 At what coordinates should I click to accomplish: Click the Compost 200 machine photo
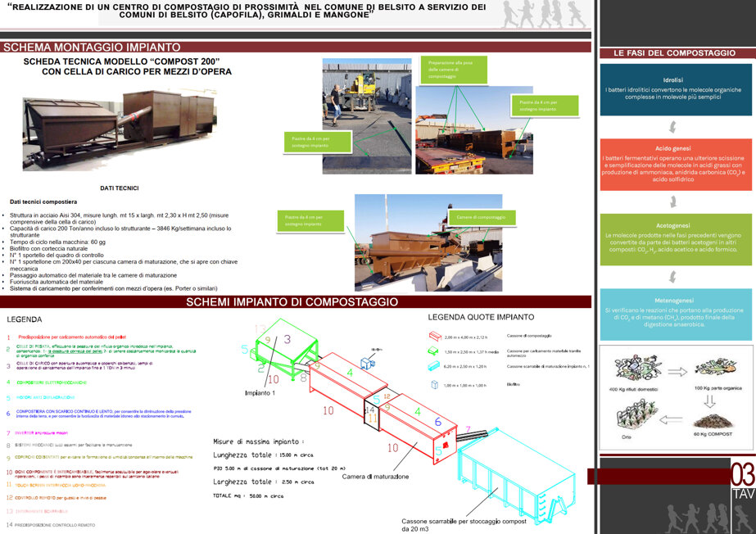point(120,129)
